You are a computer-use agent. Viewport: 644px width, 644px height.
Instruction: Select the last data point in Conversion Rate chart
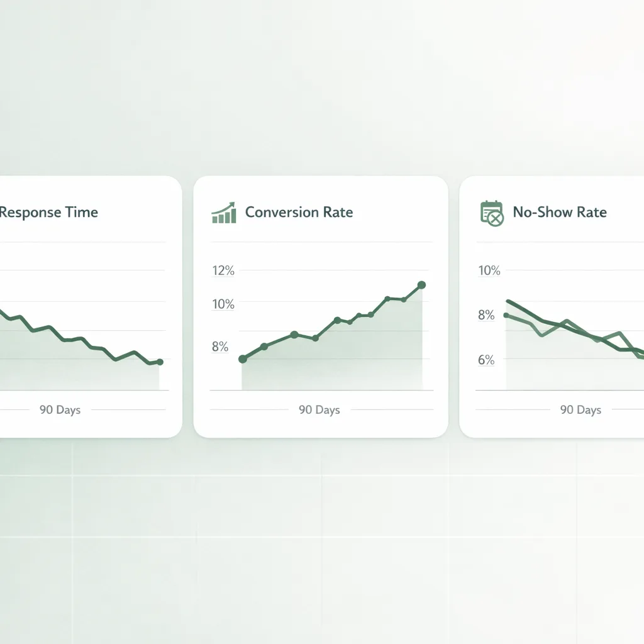pyautogui.click(x=421, y=285)
